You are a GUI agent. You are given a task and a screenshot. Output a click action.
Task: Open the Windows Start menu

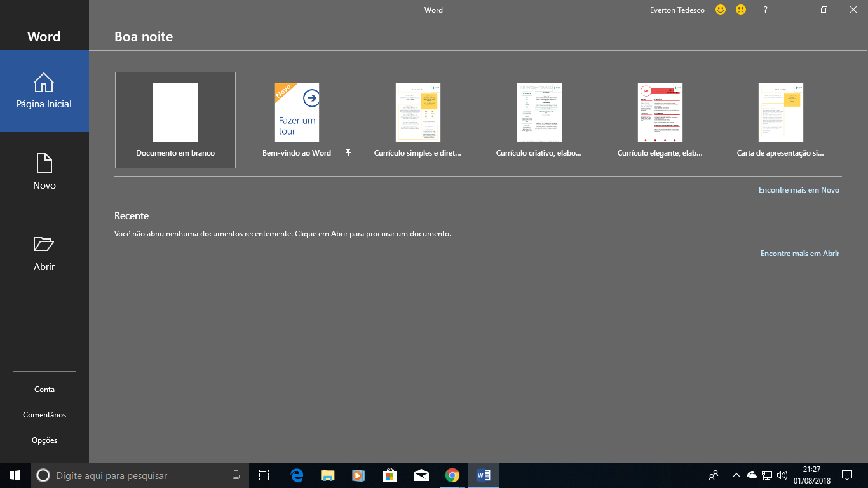[15, 475]
